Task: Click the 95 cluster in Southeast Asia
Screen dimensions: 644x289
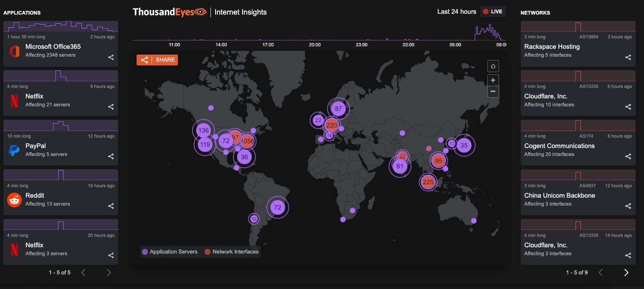Action: tap(439, 161)
